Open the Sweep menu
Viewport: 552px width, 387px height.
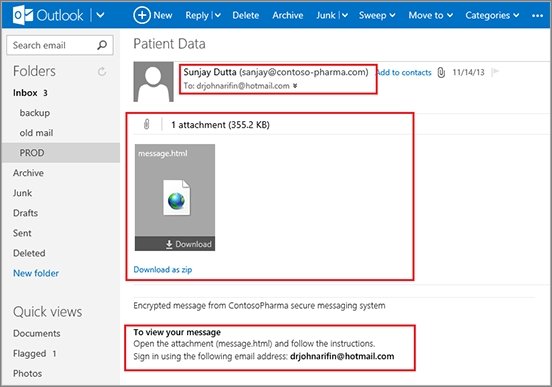click(377, 15)
